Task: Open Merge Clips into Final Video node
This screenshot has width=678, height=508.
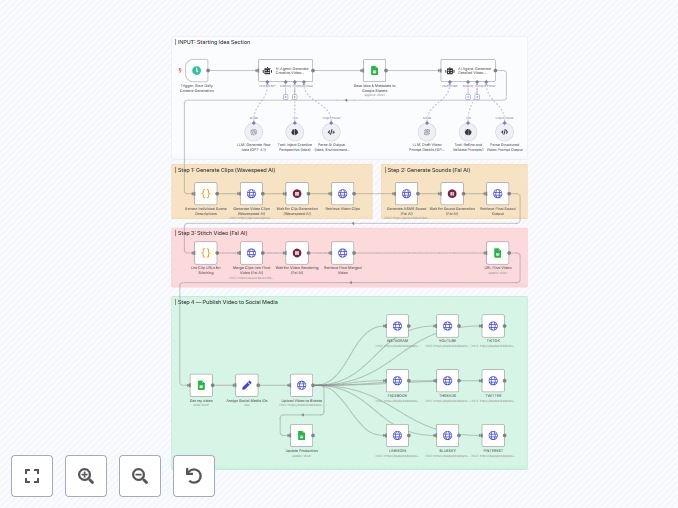Action: [x=251, y=253]
